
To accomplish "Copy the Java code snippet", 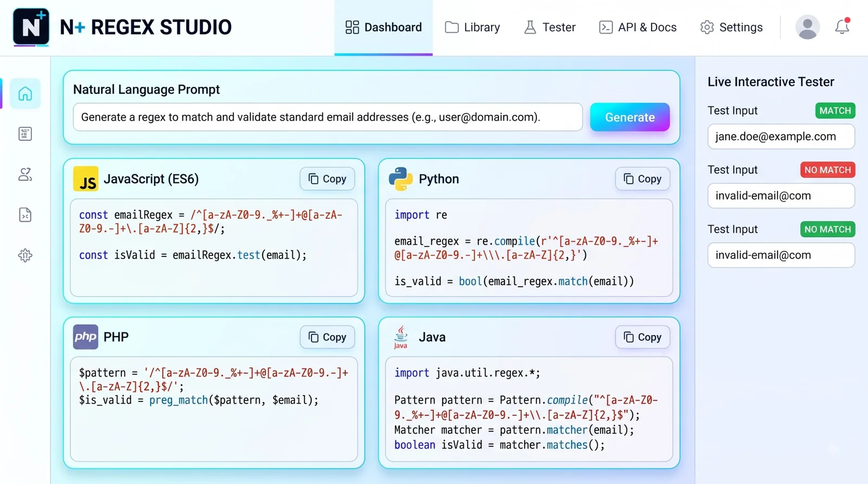I will coord(642,337).
